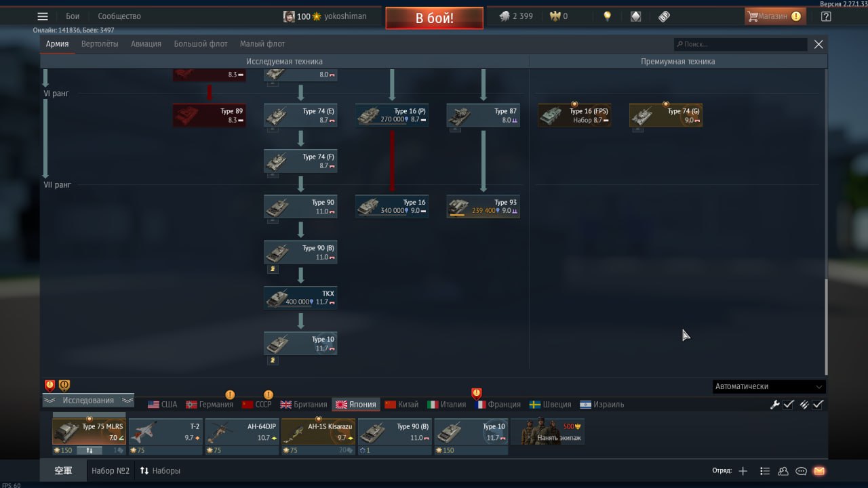Open the help question mark icon
The width and height of the screenshot is (868, 488).
click(826, 16)
